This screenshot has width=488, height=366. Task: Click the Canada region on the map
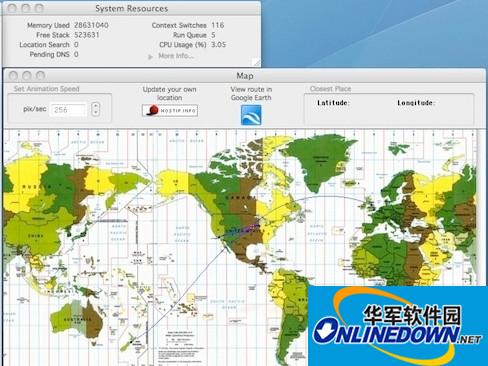click(237, 197)
